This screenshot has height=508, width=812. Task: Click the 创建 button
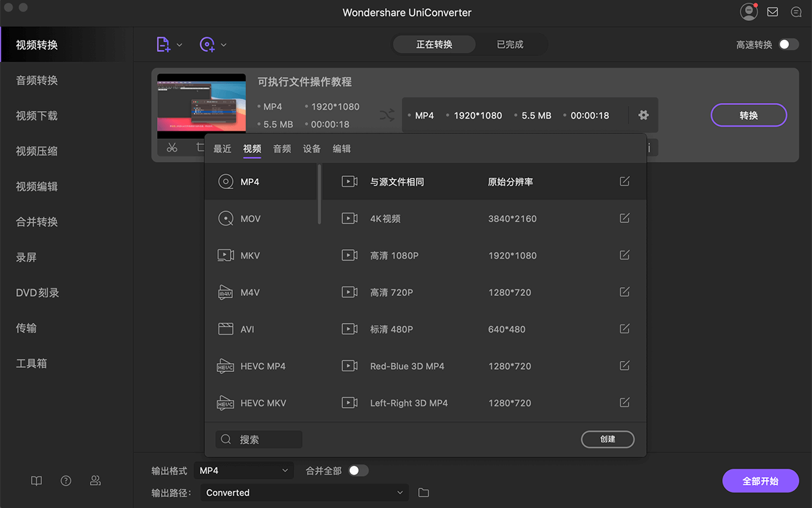pos(608,439)
